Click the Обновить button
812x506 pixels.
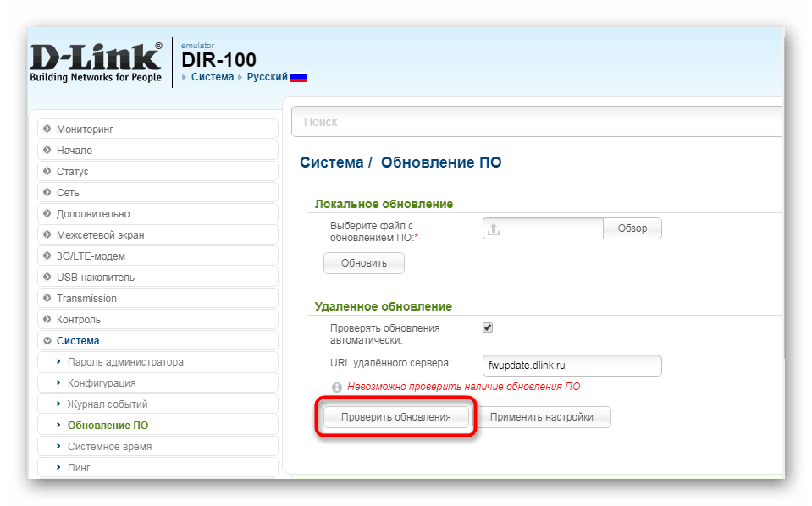(x=364, y=263)
